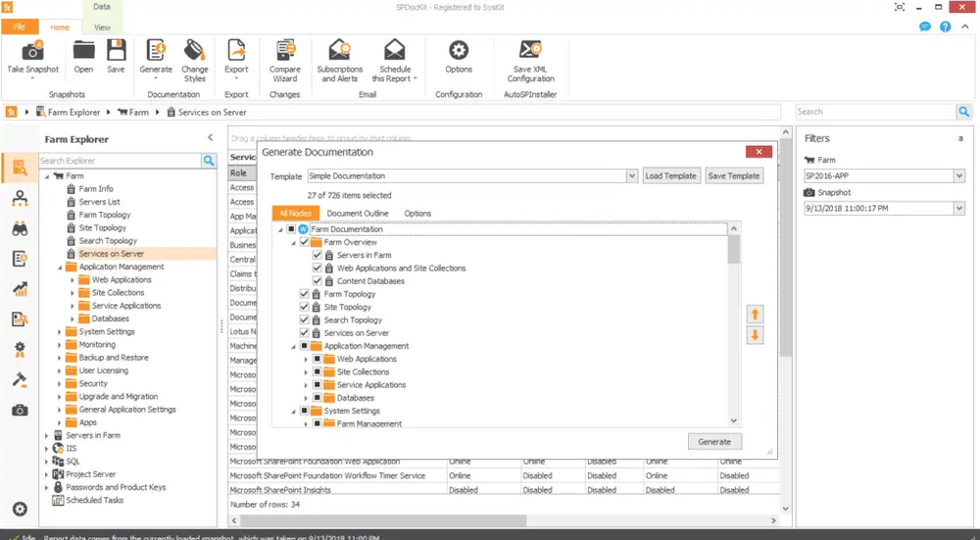Expand Web Applications in the dialog tree
Image resolution: width=980 pixels, height=540 pixels.
(x=306, y=359)
